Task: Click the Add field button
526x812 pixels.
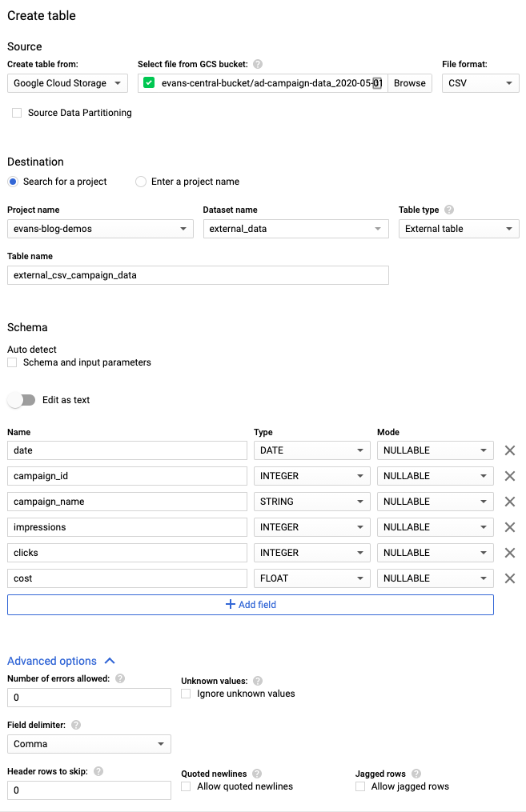Action: (x=251, y=605)
